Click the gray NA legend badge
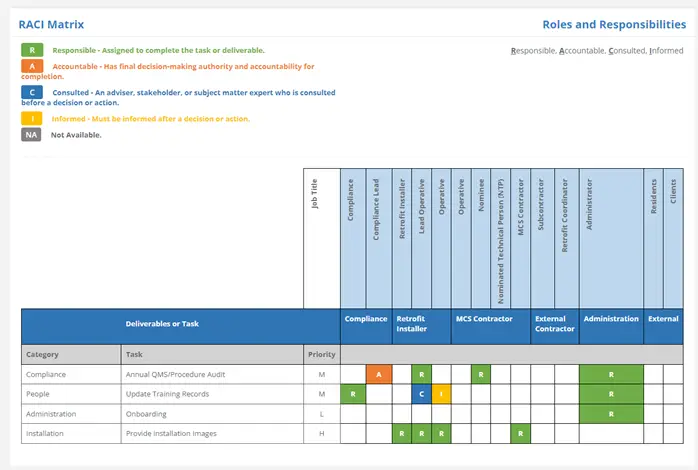This screenshot has height=470, width=698. point(31,134)
